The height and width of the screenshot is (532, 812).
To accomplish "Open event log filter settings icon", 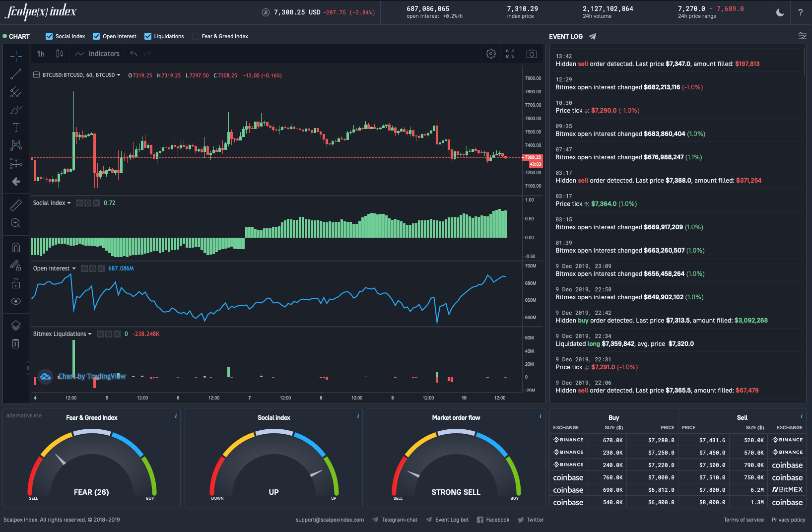I will pyautogui.click(x=802, y=36).
